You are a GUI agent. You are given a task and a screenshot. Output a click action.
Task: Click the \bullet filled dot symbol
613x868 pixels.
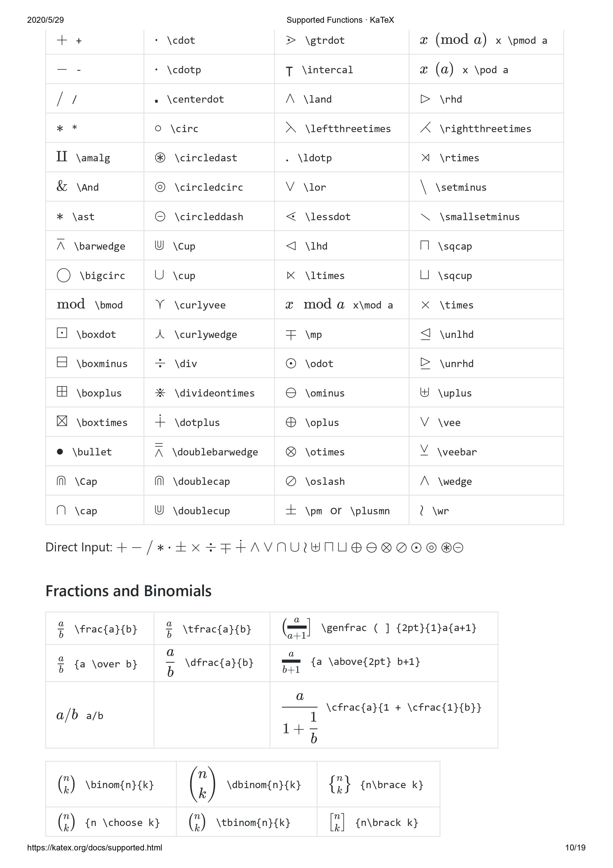(x=60, y=452)
